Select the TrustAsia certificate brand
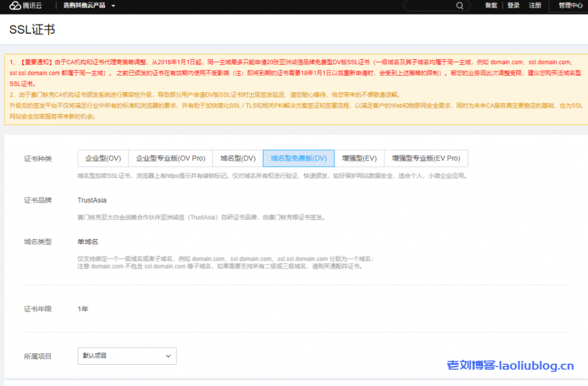Screen dimensions: 588x386 (91, 200)
